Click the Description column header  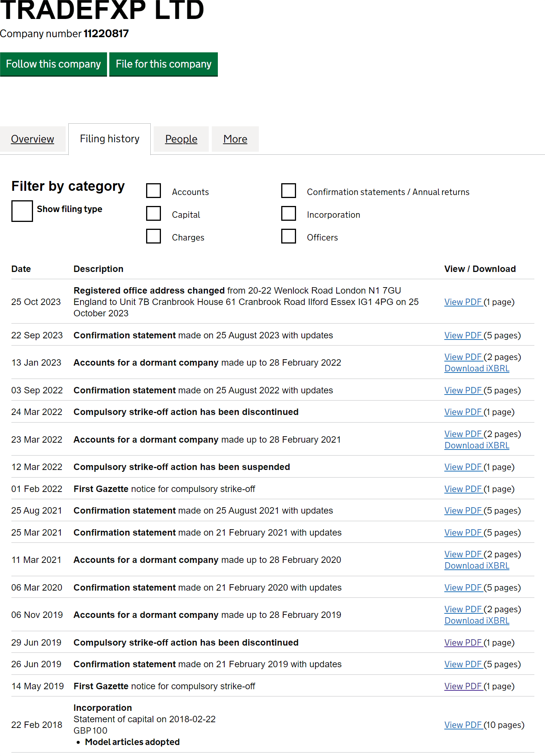click(x=99, y=269)
